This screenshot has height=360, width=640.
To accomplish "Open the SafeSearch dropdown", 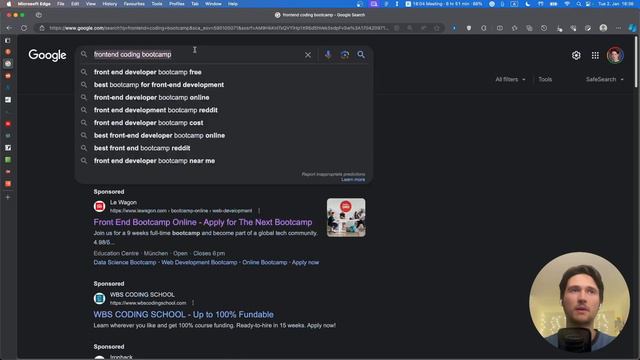I will (x=605, y=79).
